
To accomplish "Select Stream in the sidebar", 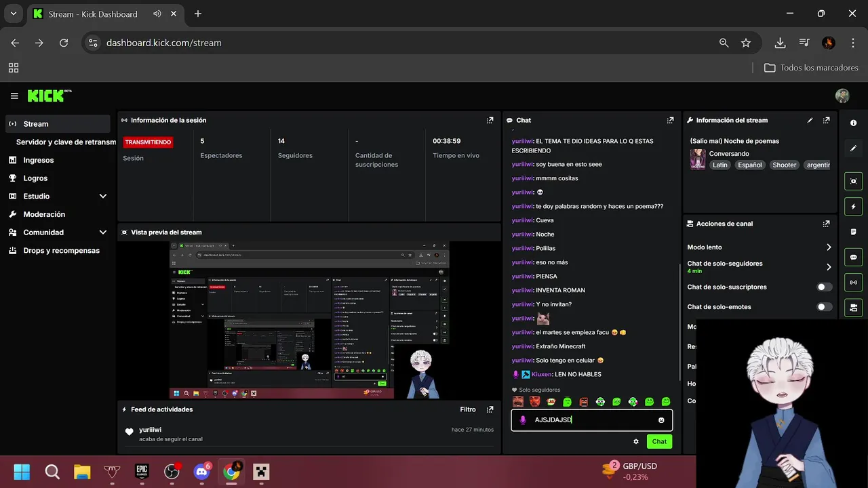I will point(58,124).
